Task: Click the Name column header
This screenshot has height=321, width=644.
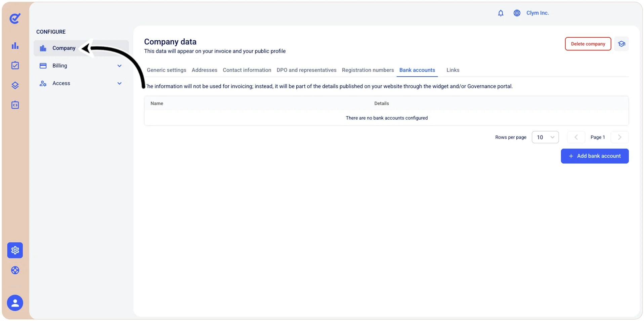Action: tap(157, 104)
